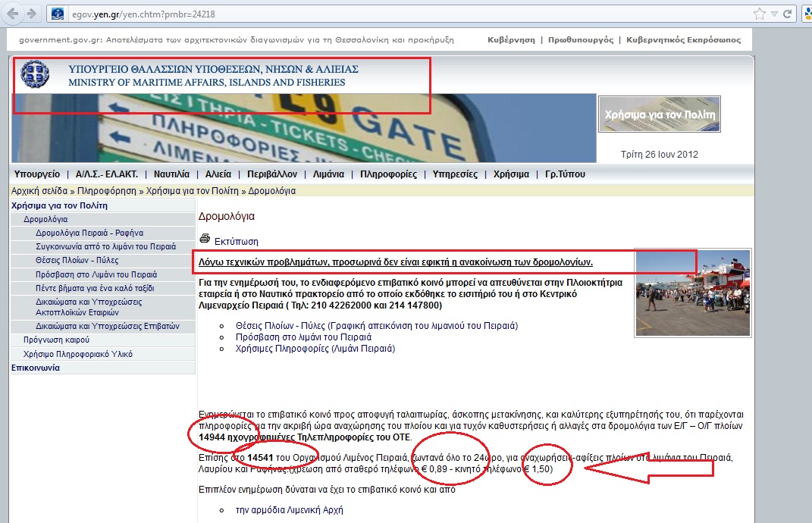Click the ministry emblem logo in the header
This screenshot has height=523, width=812.
33,75
